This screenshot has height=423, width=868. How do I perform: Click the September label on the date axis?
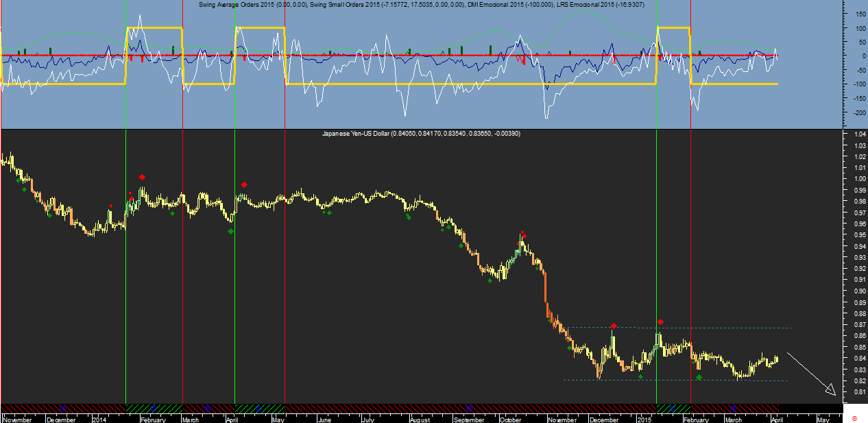tap(469, 419)
